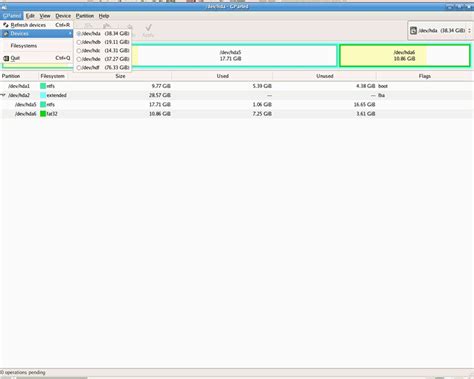Select the /dev/hda5 row in partition list
The height and width of the screenshot is (379, 474).
[237, 104]
